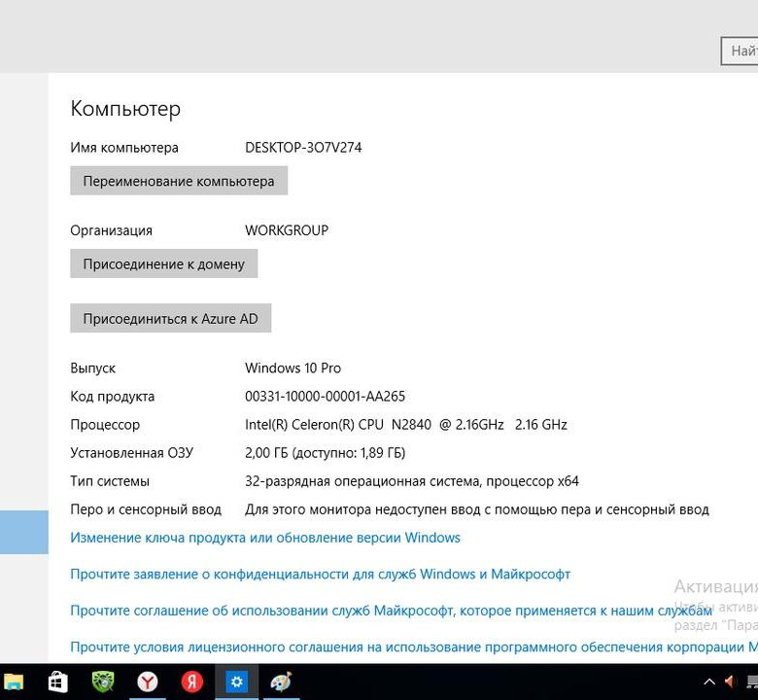The width and height of the screenshot is (758, 700).
Task: Open Изменение ключа продукта или обновление link
Action: tap(265, 538)
